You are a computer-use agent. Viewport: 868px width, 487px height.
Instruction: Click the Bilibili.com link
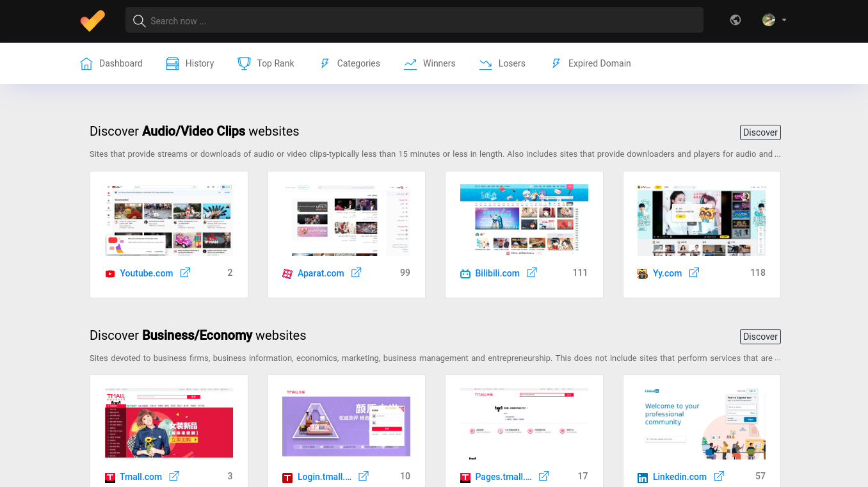pos(497,273)
